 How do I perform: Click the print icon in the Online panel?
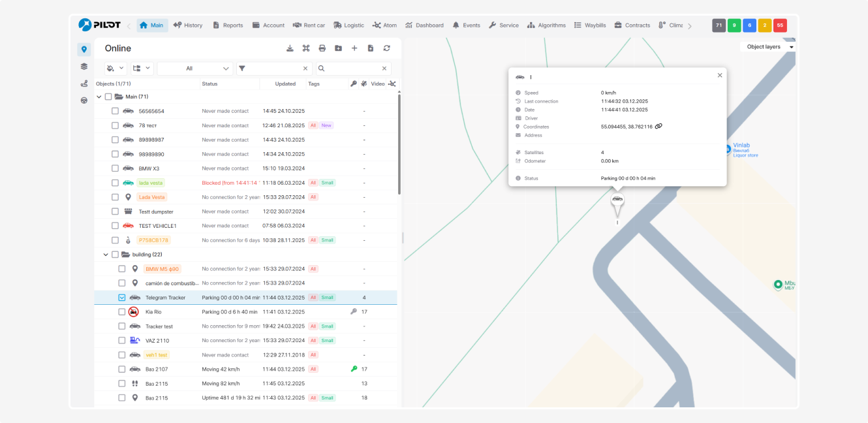click(322, 48)
